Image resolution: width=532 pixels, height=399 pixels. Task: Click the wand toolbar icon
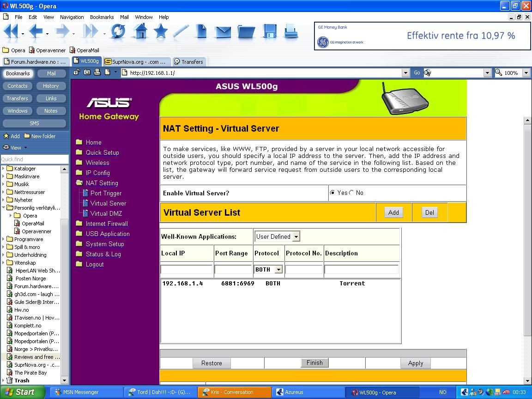(181, 31)
